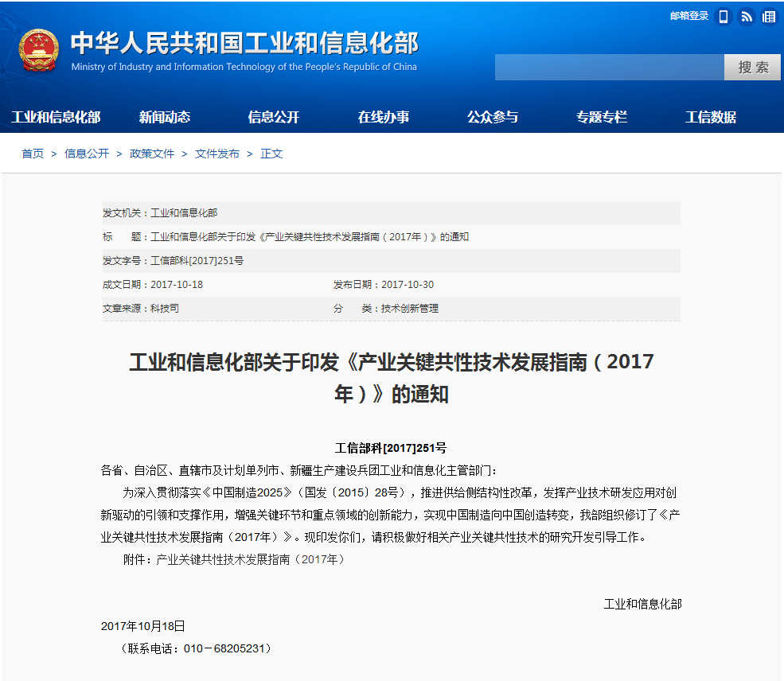
Task: Click the Chinese ministry name site title
Action: coord(244,43)
